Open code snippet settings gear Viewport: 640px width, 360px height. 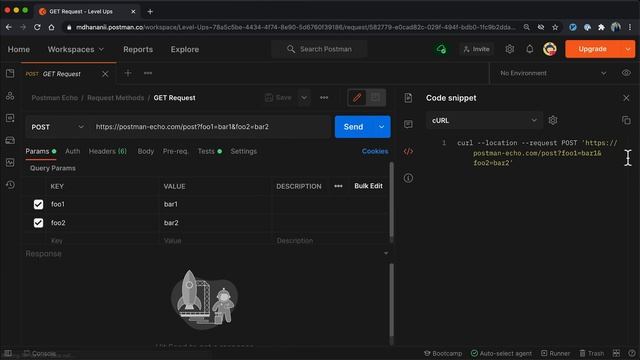click(x=553, y=120)
